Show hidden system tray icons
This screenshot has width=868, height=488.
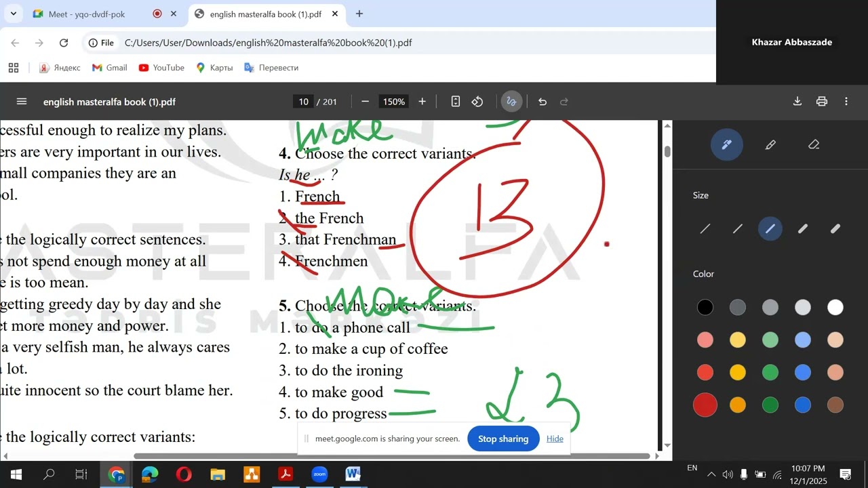(x=711, y=474)
